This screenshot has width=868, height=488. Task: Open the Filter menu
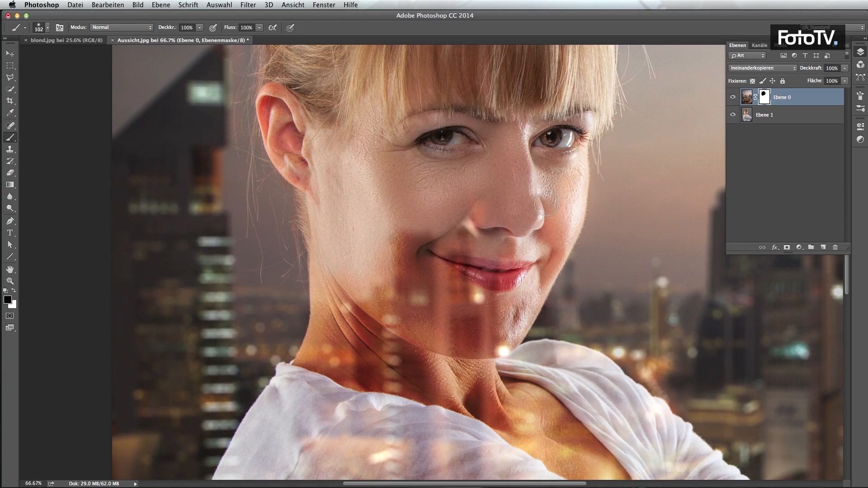[x=248, y=5]
